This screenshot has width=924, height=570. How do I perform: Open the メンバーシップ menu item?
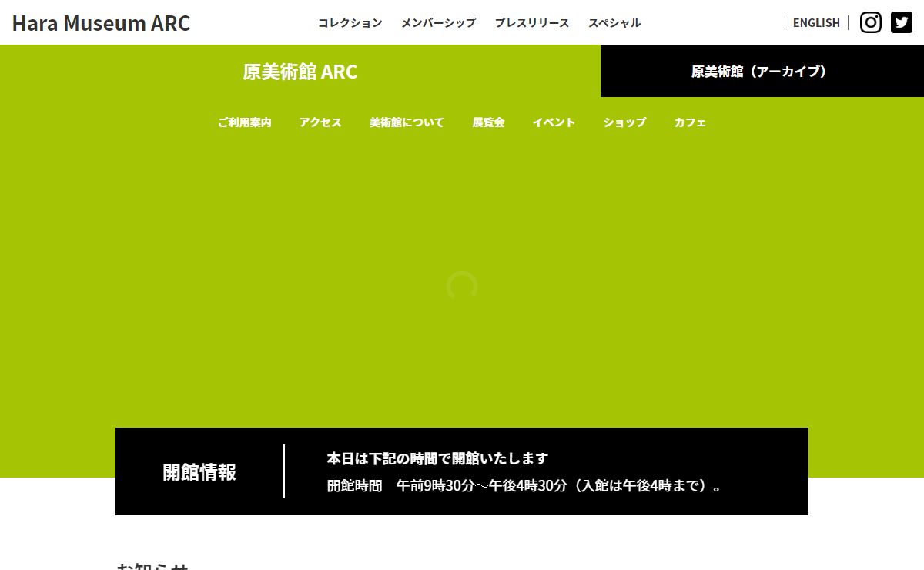[x=438, y=23]
